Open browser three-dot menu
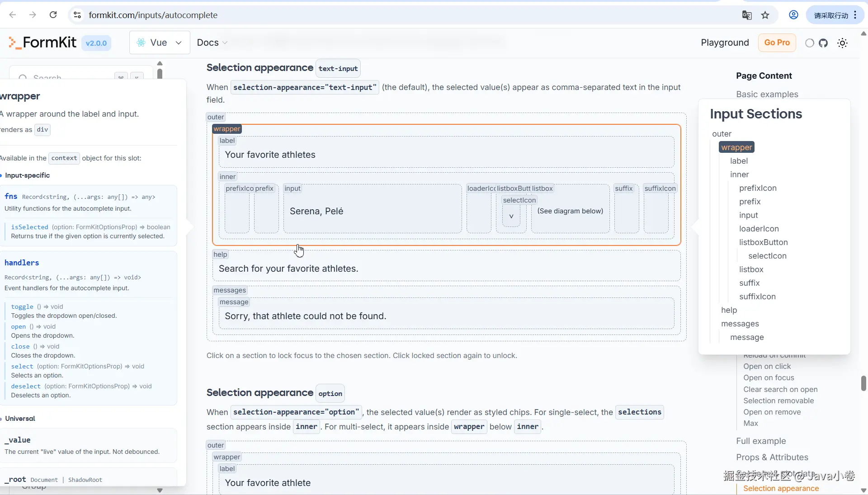Image resolution: width=868 pixels, height=495 pixels. 855,15
